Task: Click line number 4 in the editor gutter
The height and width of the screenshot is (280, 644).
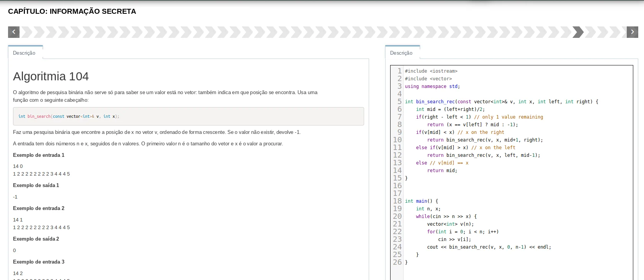Action: [x=400, y=94]
